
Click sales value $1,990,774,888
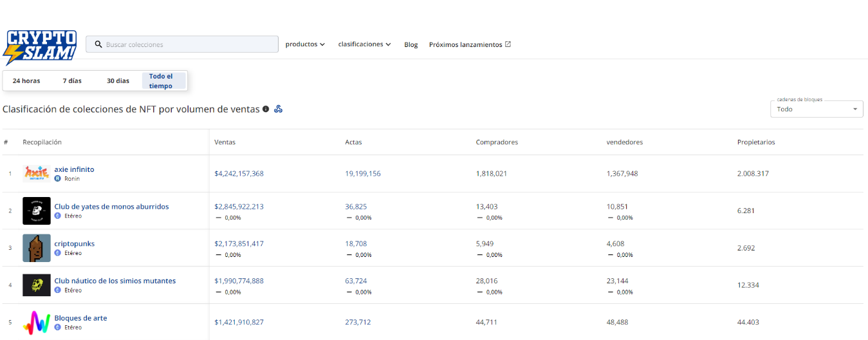[239, 281]
